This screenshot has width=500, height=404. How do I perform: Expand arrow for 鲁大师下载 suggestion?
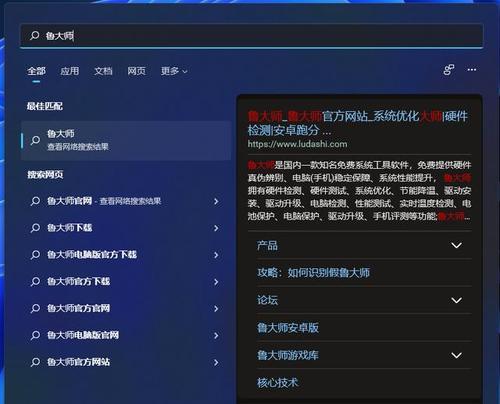coord(216,228)
